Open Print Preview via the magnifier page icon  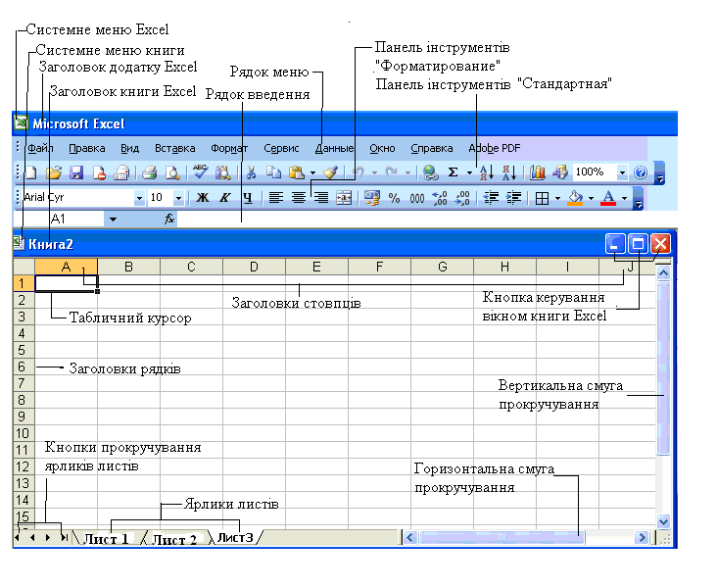(x=172, y=172)
